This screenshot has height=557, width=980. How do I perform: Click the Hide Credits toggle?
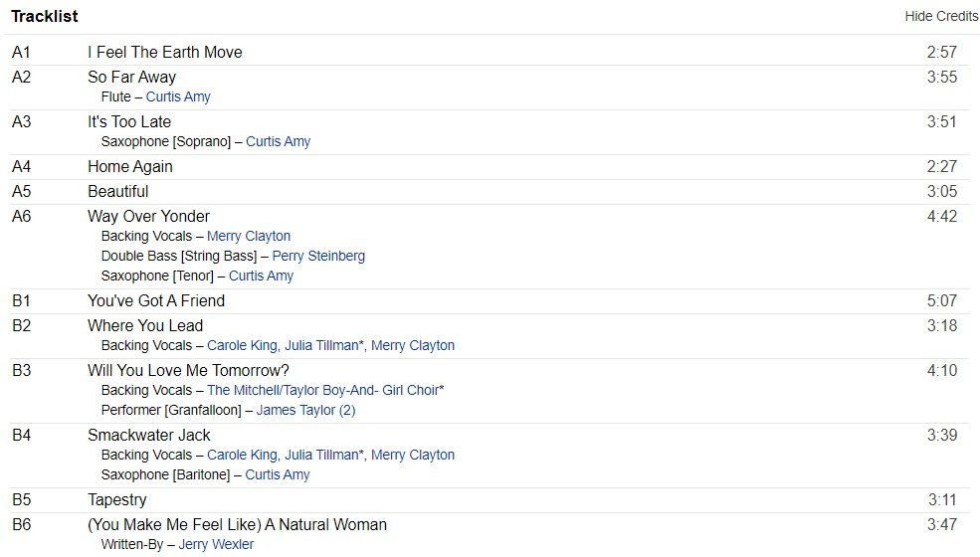click(941, 16)
